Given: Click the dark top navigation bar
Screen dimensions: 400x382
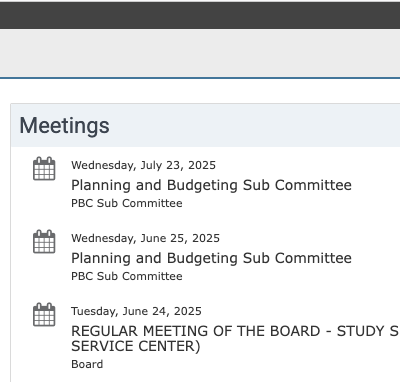Looking at the screenshot, I should coord(200,15).
